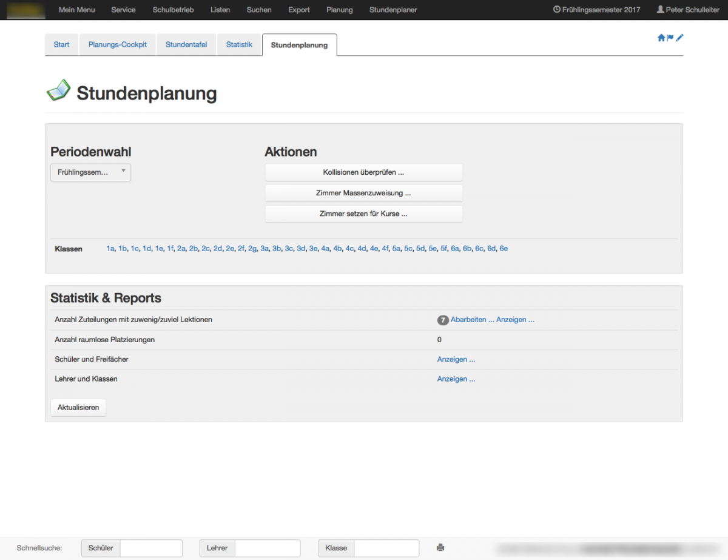Click the home icon at top right
The width and height of the screenshot is (728, 560).
[661, 38]
